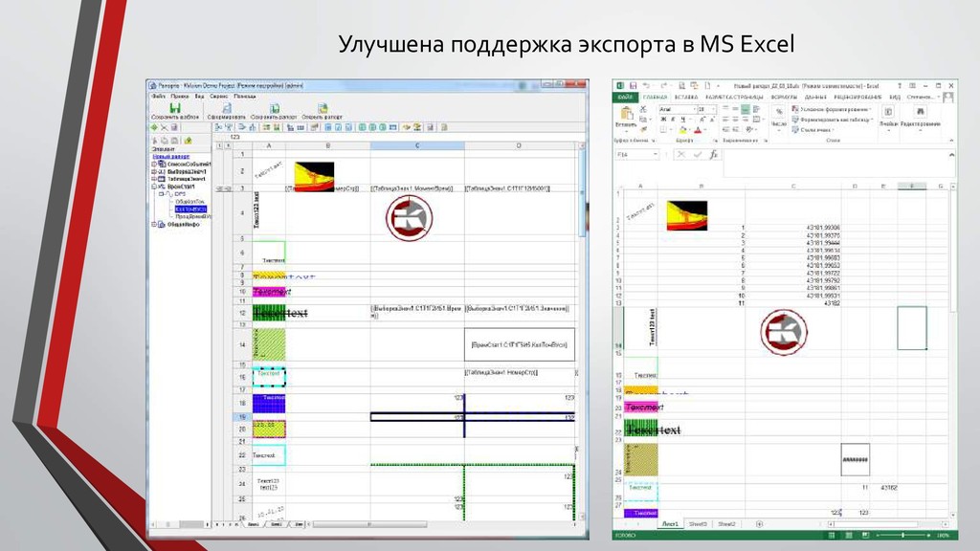Click the delete X icon above tree
The height and width of the screenshot is (551, 980).
click(165, 127)
